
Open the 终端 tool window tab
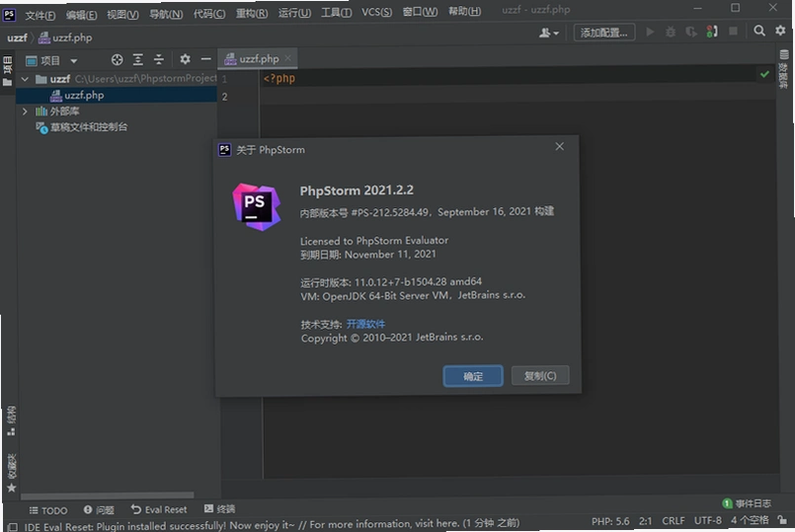[x=219, y=508]
